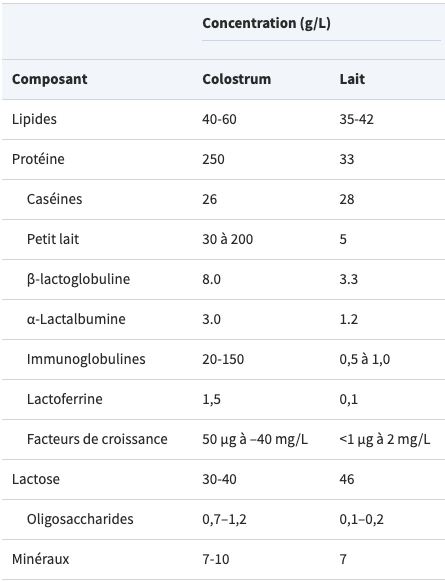Click the Lait column header
The height and width of the screenshot is (582, 445).
(352, 79)
